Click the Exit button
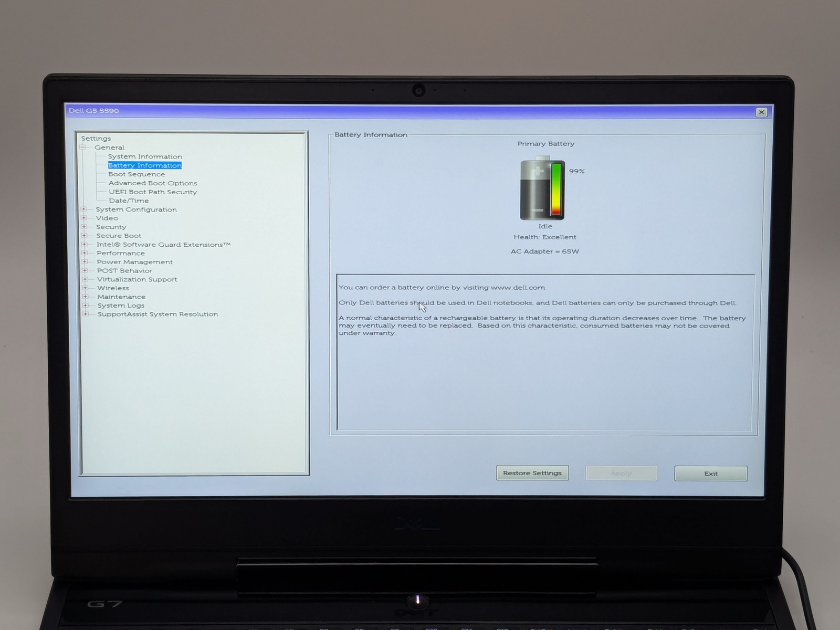Screen dimensions: 840x630 click(x=711, y=474)
